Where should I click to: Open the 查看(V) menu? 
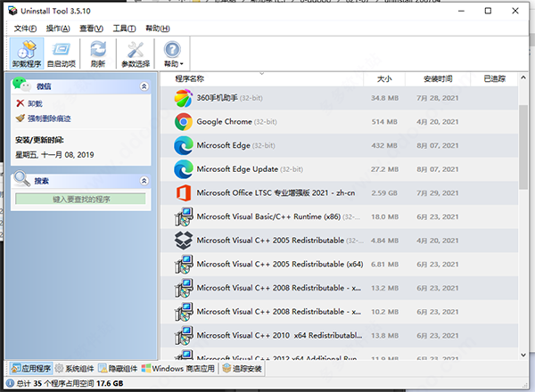click(91, 29)
